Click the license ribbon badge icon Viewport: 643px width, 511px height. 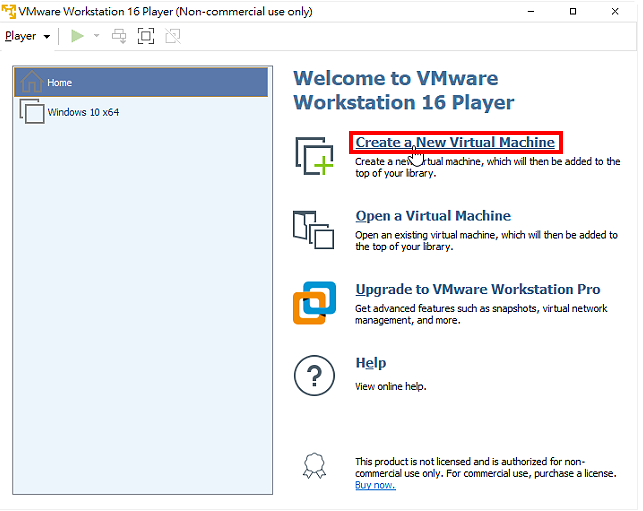tap(315, 466)
